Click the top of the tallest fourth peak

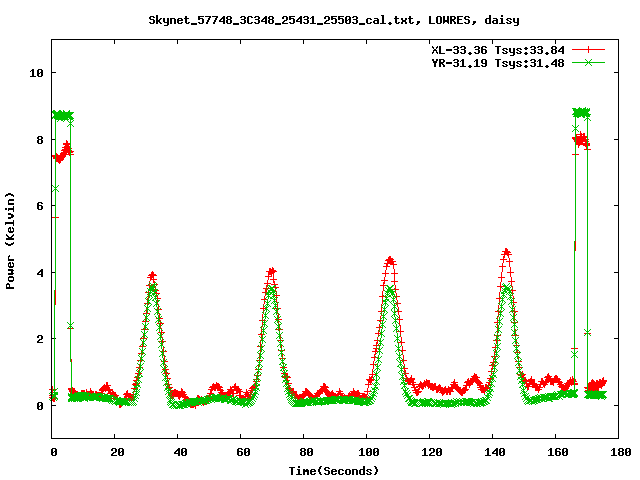507,253
